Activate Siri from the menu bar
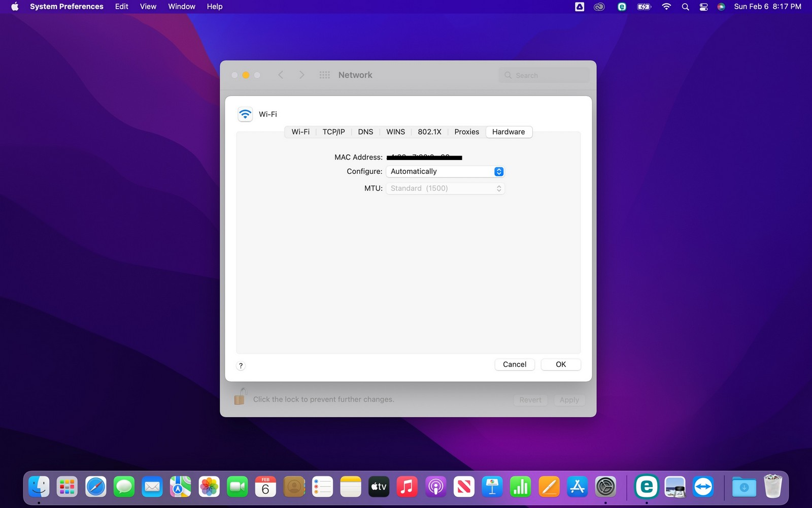 [721, 7]
